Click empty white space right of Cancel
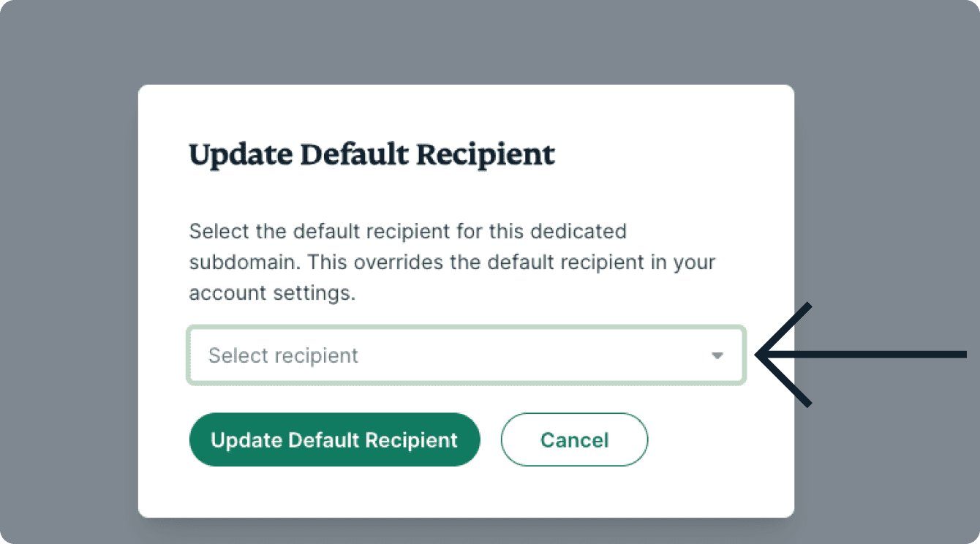The height and width of the screenshot is (544, 980). click(x=717, y=440)
